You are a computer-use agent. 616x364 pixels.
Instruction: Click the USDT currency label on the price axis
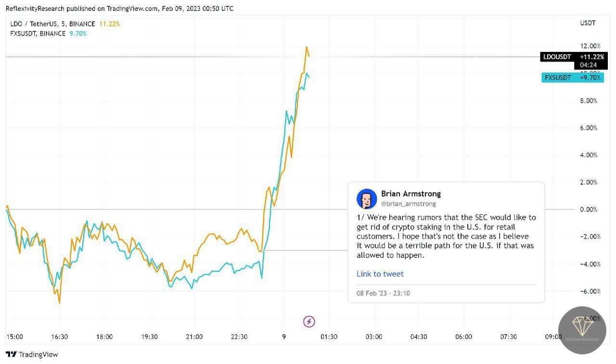(588, 23)
